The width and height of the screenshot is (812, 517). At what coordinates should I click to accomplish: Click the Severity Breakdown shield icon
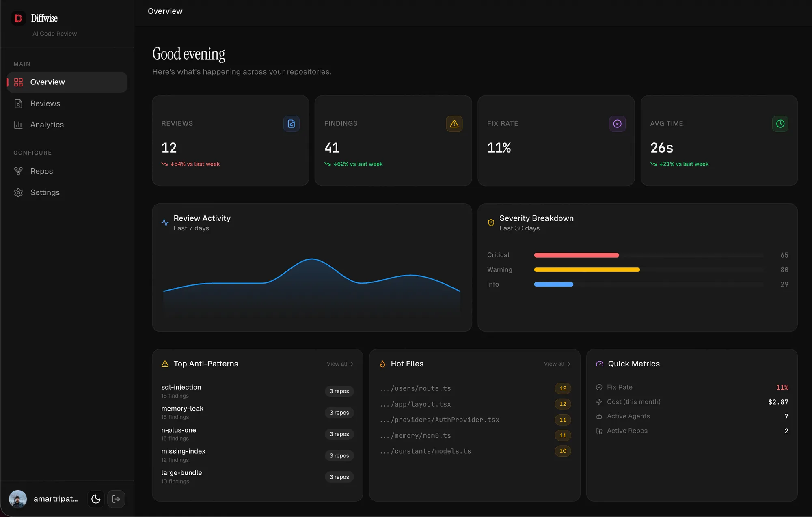(491, 222)
